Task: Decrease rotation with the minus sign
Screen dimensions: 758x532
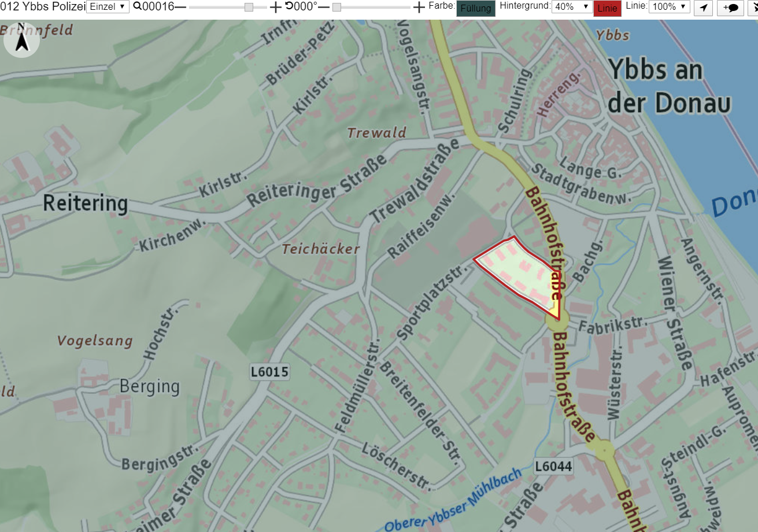Action: tap(324, 7)
